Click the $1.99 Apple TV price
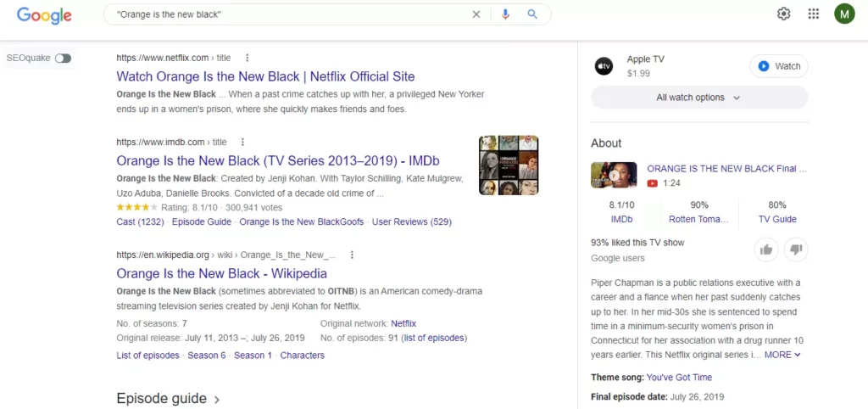 pyautogui.click(x=638, y=73)
